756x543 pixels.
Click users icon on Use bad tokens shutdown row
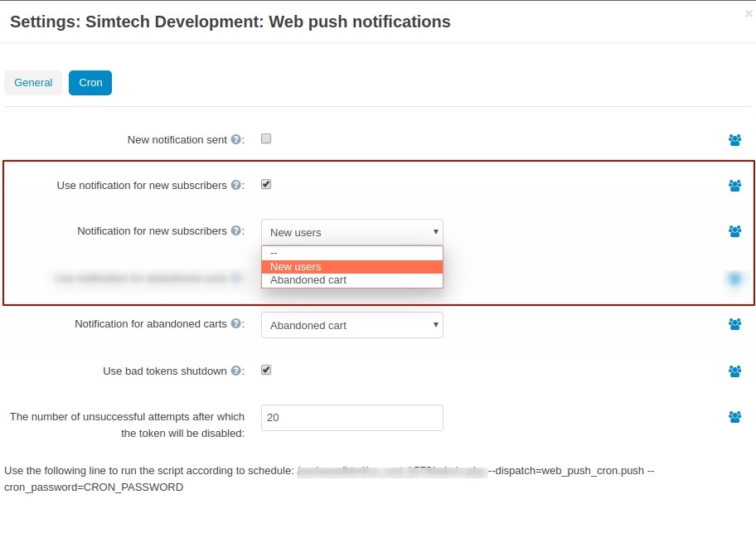734,371
